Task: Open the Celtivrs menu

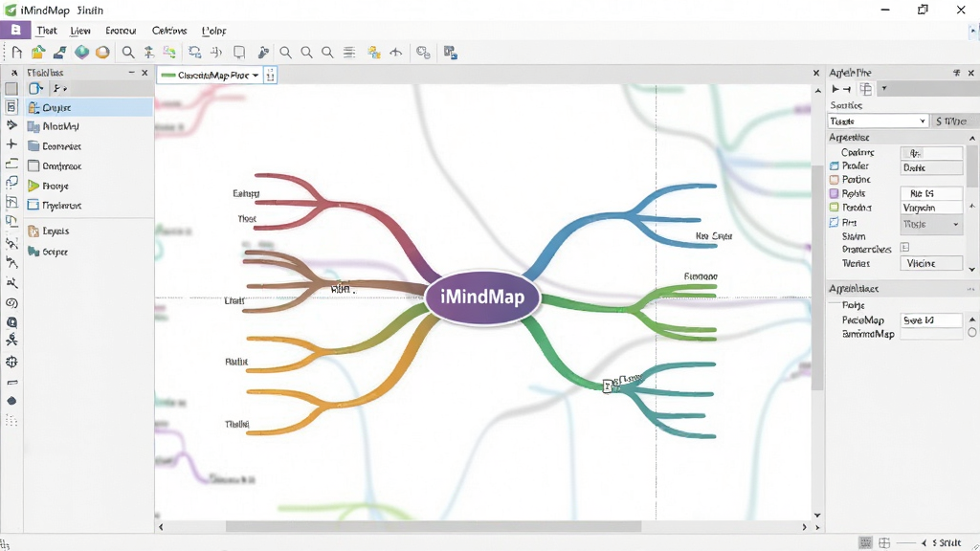Action: [169, 31]
